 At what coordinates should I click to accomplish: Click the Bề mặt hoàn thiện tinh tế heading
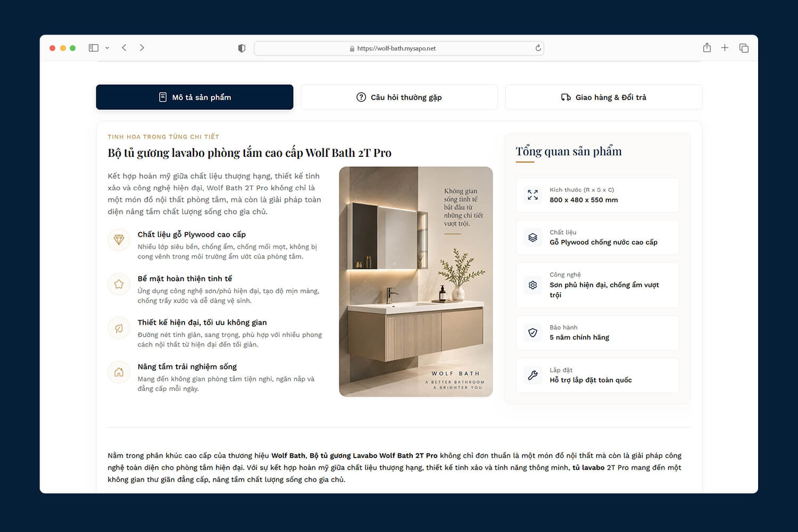185,279
